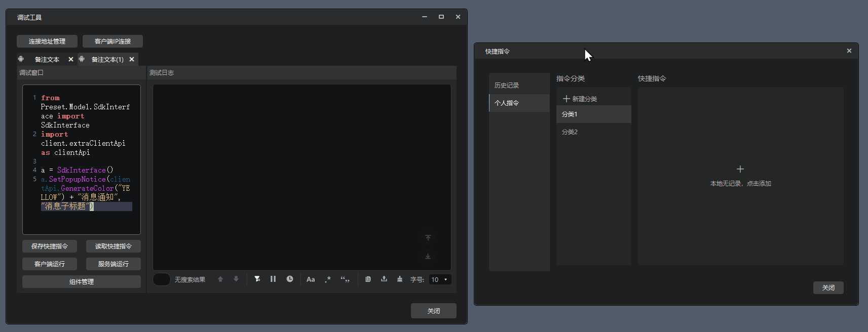The height and width of the screenshot is (332, 868).
Task: Click 保存快捷指令 button
Action: (x=50, y=246)
